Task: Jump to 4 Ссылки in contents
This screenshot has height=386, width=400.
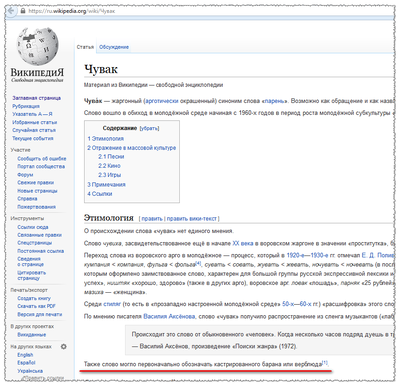Action: pyautogui.click(x=100, y=194)
